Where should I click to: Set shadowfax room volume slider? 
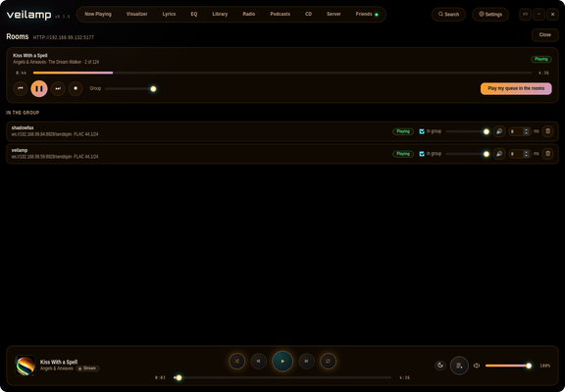point(467,131)
